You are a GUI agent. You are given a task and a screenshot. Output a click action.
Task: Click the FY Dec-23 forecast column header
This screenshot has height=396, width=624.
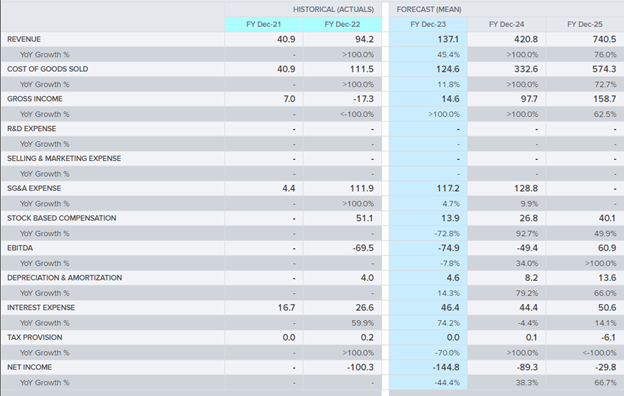(x=428, y=24)
